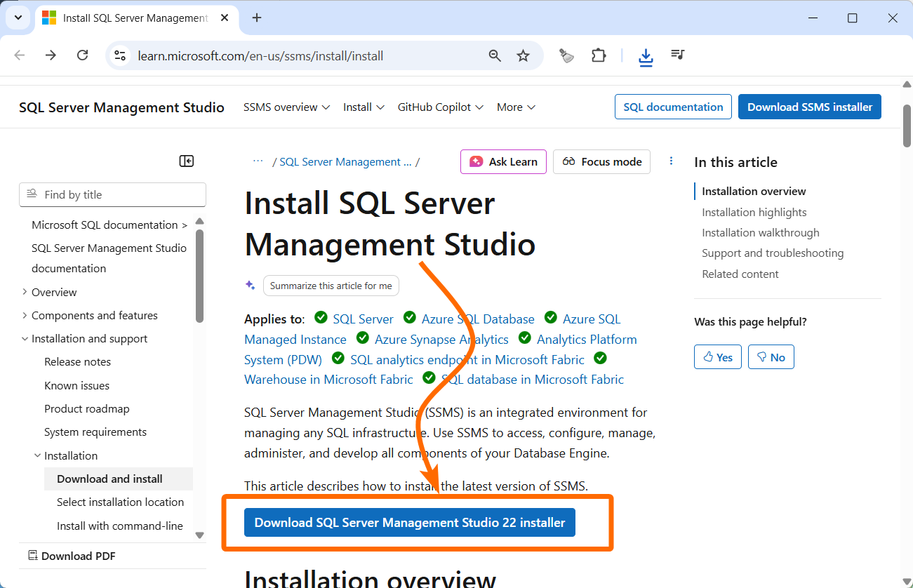Viewport: 913px width, 588px height.
Task: Open the More menu in header
Action: point(516,107)
